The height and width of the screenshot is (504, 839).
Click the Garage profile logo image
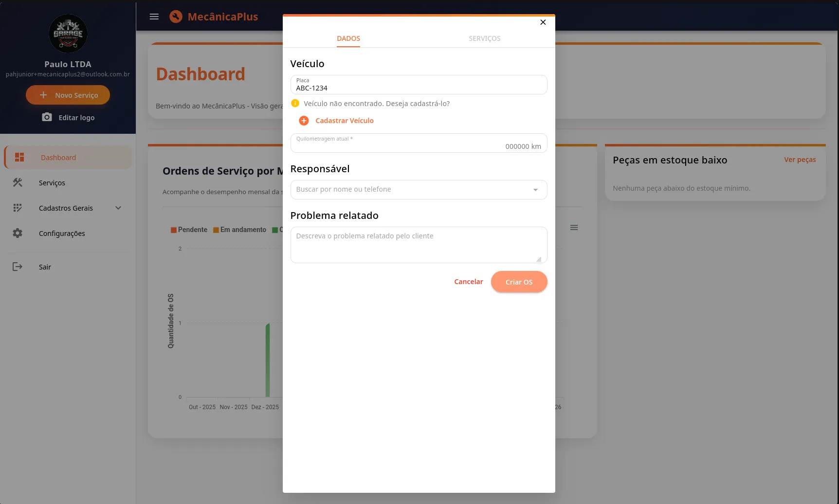click(x=68, y=34)
